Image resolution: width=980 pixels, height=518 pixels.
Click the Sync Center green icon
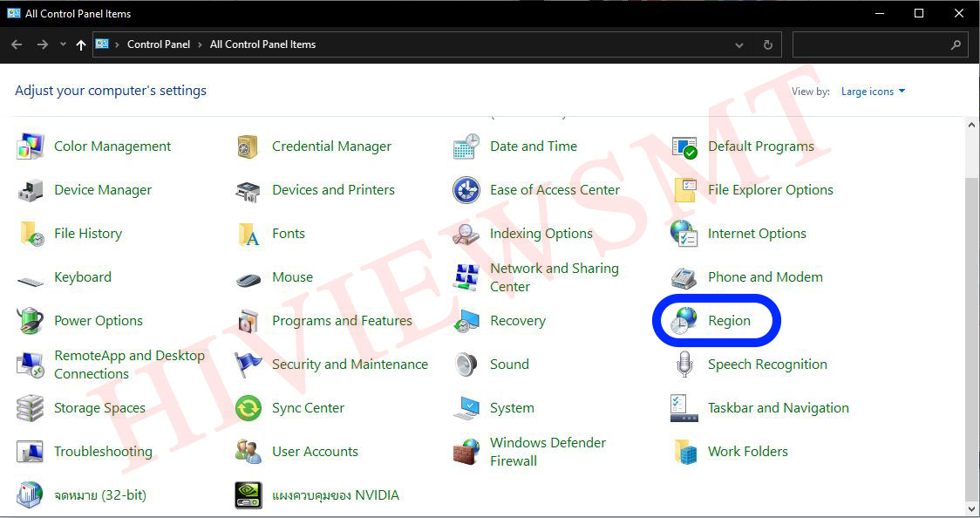tap(248, 408)
